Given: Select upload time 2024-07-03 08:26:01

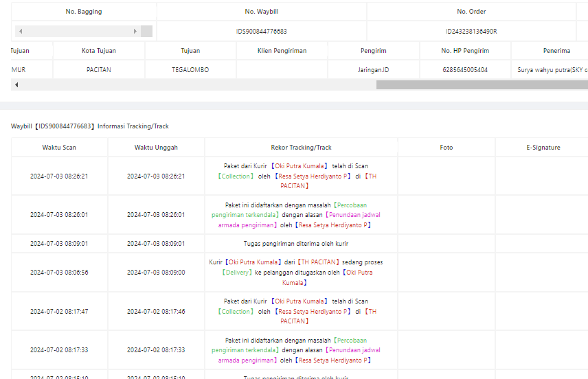Looking at the screenshot, I should pos(156,215).
